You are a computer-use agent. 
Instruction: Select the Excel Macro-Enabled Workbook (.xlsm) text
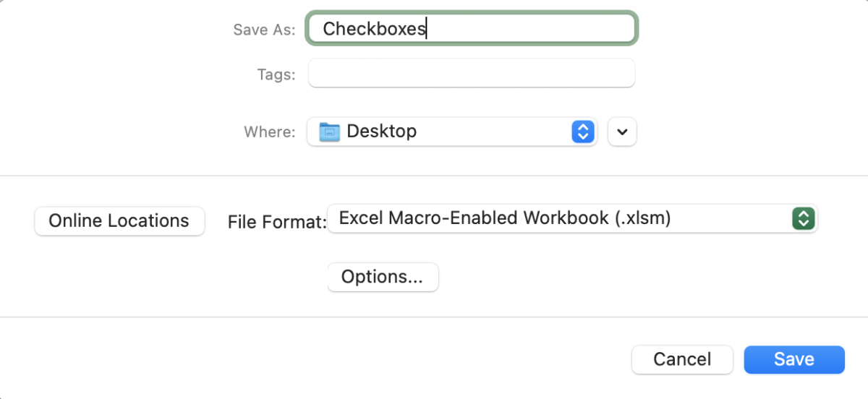tap(505, 218)
